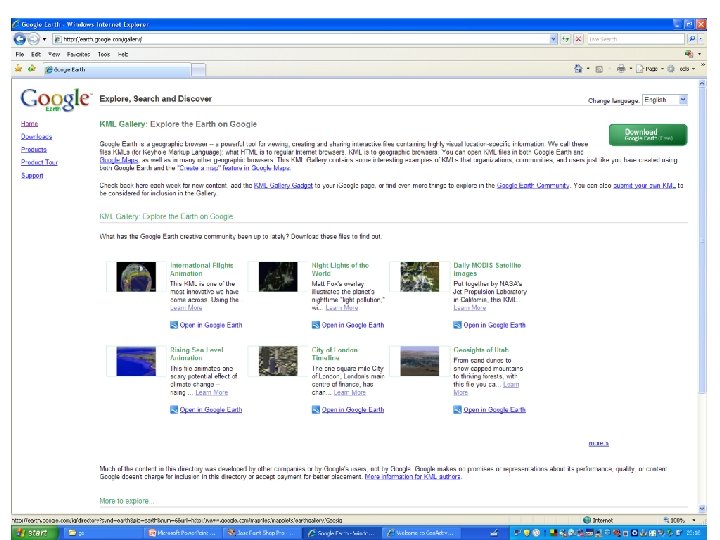Open the Windows Start button

tap(35, 533)
